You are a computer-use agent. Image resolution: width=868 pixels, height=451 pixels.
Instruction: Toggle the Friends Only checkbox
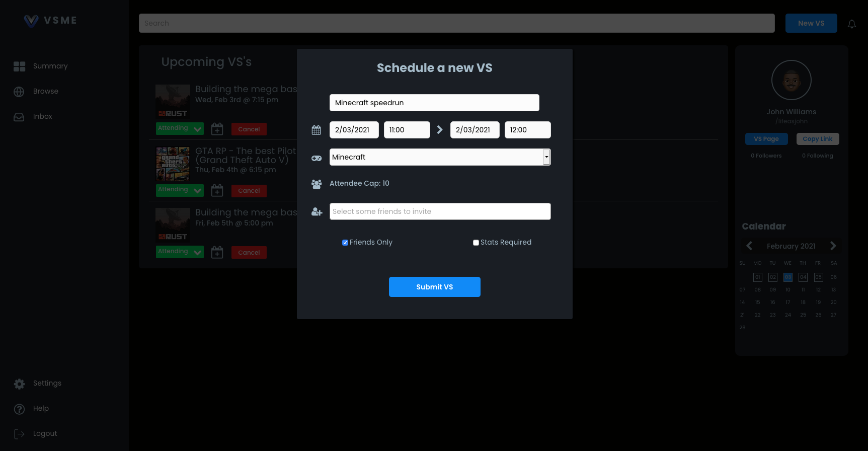(345, 243)
